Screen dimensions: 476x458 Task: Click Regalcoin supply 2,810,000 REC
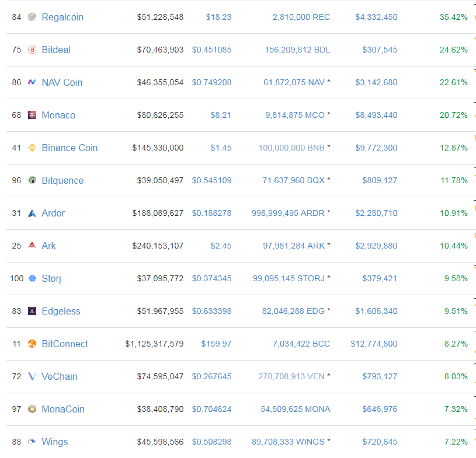301,17
